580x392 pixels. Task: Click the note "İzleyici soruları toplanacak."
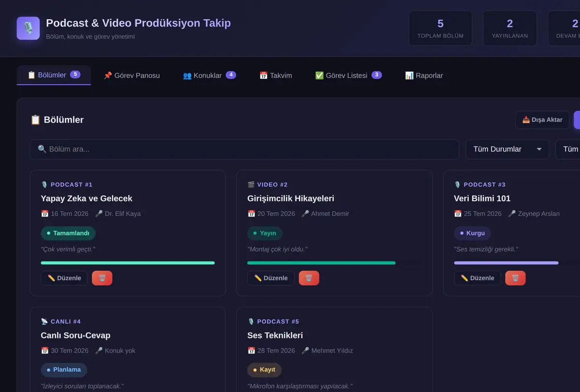[83, 386]
